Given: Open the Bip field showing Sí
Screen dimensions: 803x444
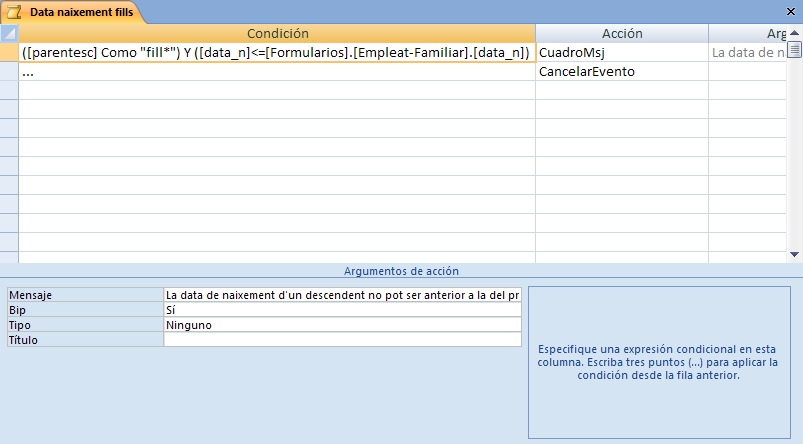Looking at the screenshot, I should pyautogui.click(x=342, y=310).
